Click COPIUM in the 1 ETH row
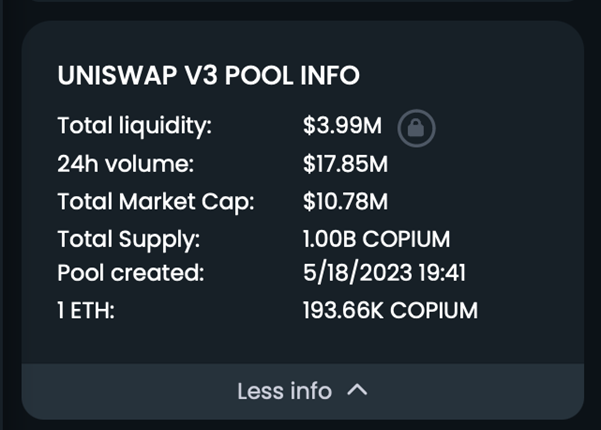The width and height of the screenshot is (601, 430). click(434, 310)
